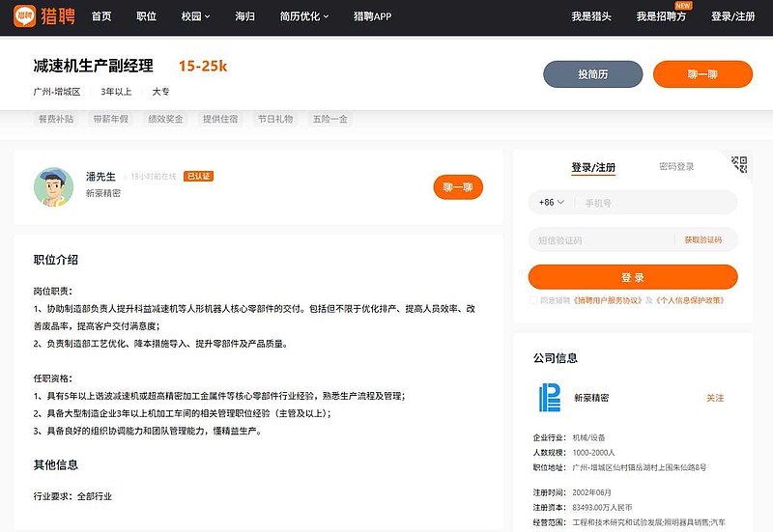Viewport: 773px width, 532px height.
Task: Switch to the 密码登录 tab
Action: (676, 167)
